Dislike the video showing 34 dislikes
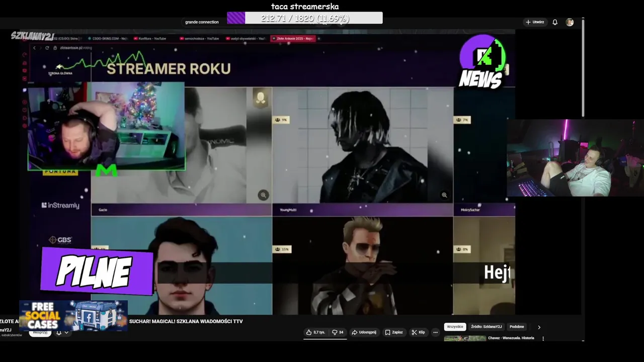The image size is (644, 362). (338, 332)
